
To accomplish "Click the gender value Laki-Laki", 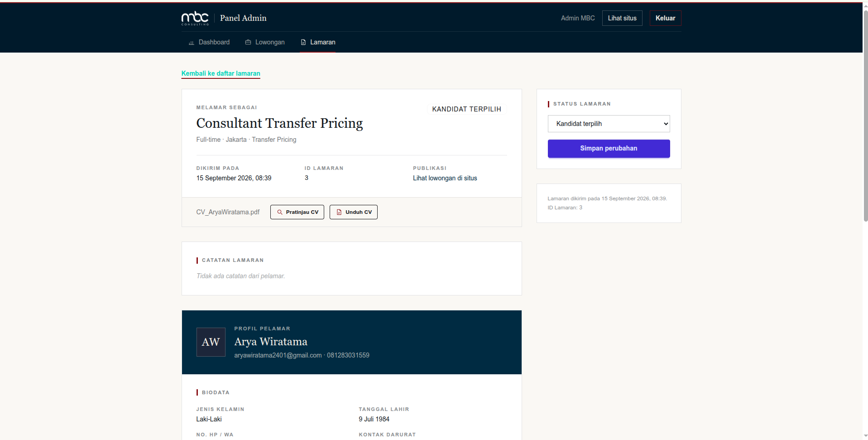I will pyautogui.click(x=209, y=419).
